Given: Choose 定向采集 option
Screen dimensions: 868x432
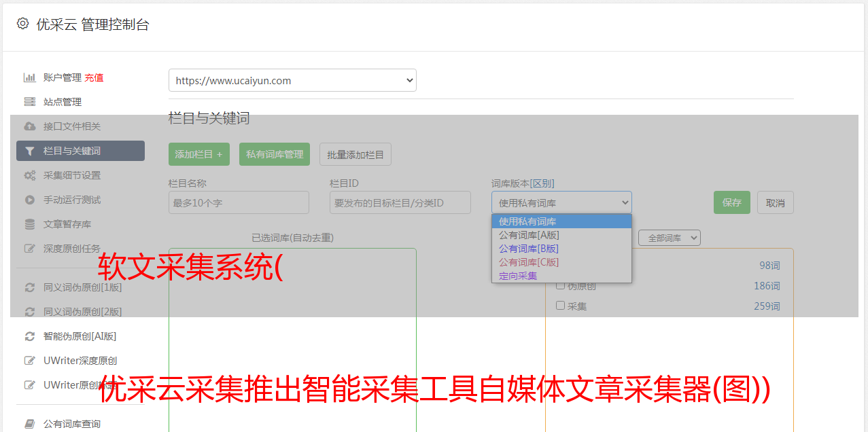Looking at the screenshot, I should pyautogui.click(x=561, y=276).
